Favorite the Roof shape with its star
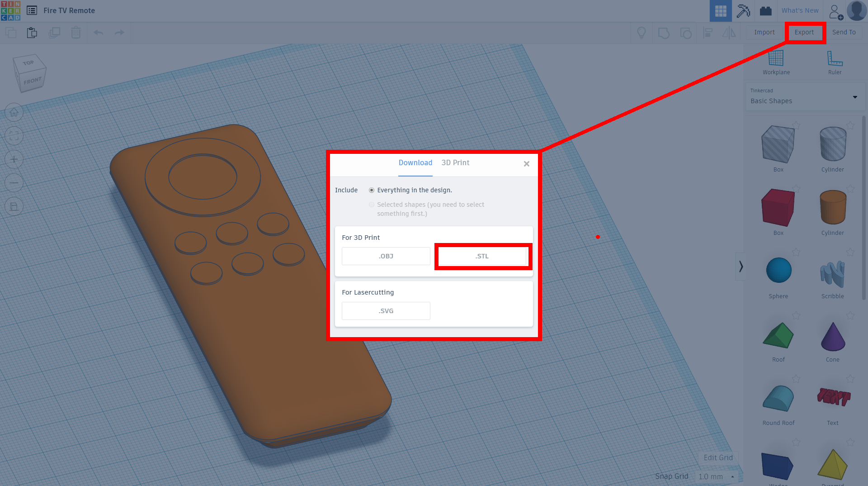Image resolution: width=868 pixels, height=486 pixels. coord(796,315)
